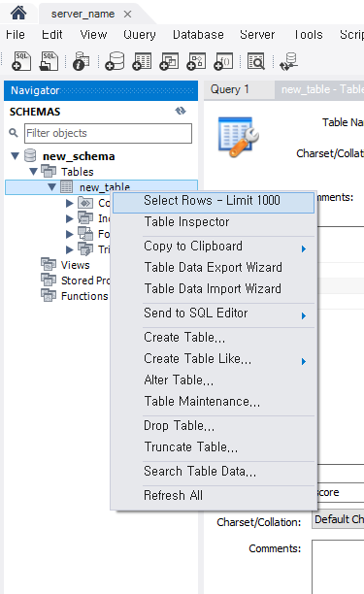The image size is (364, 594).
Task: Click the new_table grid icon
Action: pyautogui.click(x=67, y=186)
